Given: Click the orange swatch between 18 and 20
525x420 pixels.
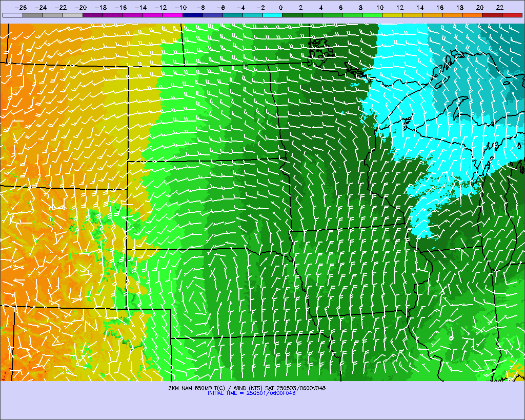Looking at the screenshot, I should (x=472, y=15).
